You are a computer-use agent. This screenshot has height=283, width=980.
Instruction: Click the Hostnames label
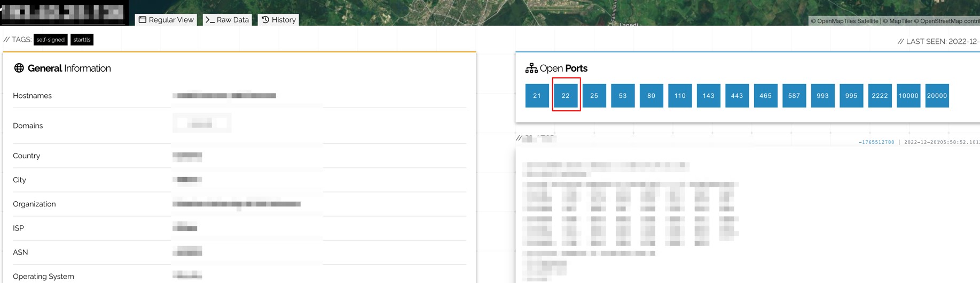pos(32,96)
